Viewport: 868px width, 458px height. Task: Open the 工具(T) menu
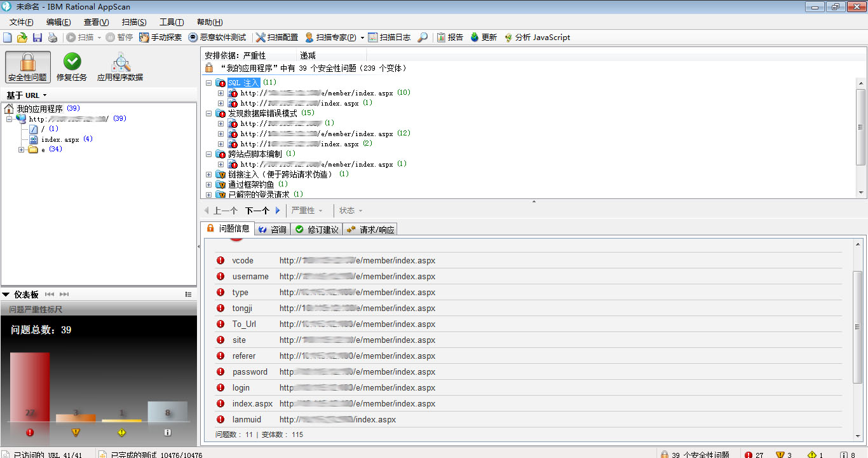(x=172, y=22)
